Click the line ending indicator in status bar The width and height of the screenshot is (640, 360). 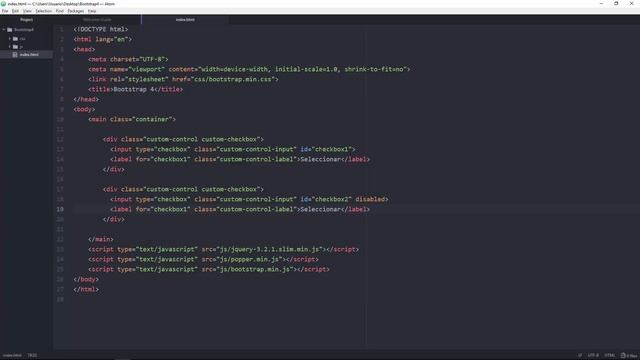(580, 356)
